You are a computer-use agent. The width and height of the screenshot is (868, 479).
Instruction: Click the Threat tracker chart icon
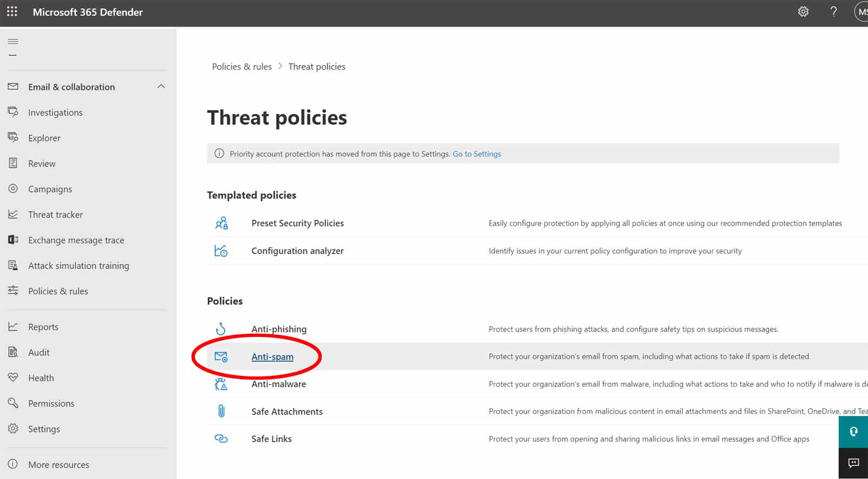(13, 214)
